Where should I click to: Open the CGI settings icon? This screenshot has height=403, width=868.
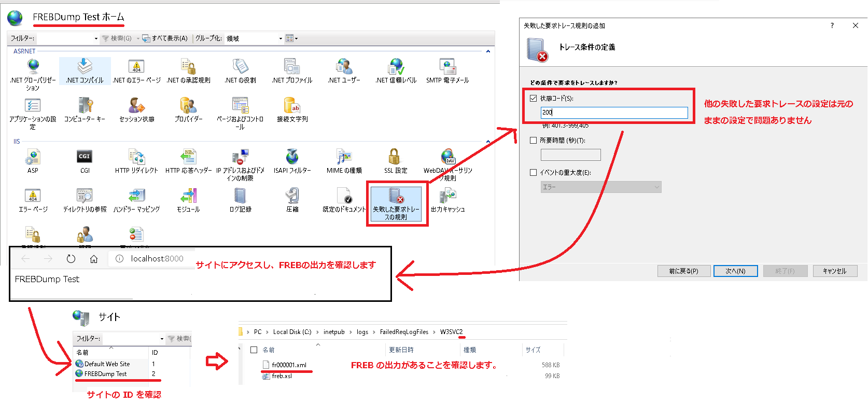tap(85, 161)
